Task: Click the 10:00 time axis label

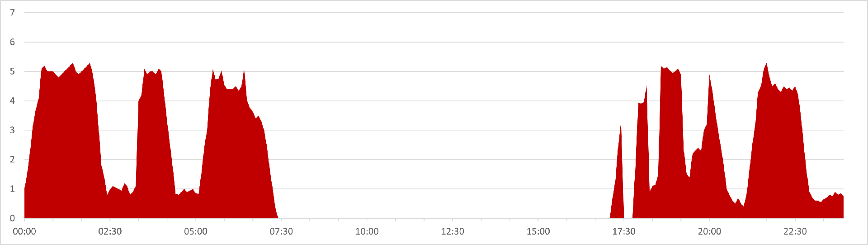Action: [x=367, y=231]
